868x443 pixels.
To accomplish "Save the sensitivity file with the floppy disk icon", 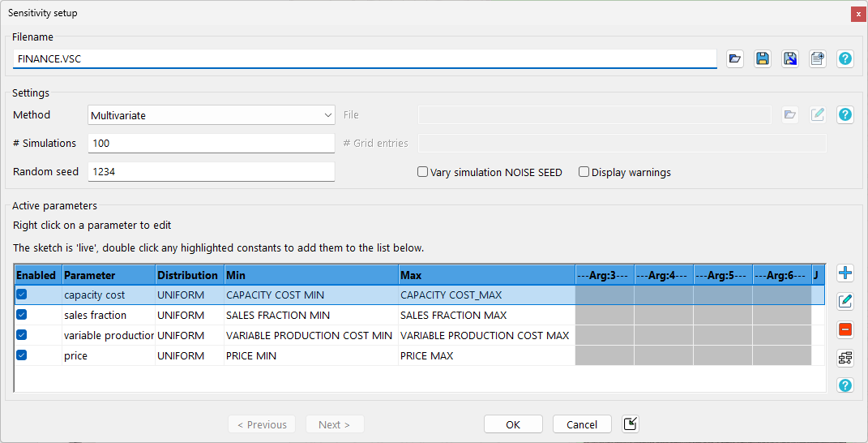I will click(762, 58).
